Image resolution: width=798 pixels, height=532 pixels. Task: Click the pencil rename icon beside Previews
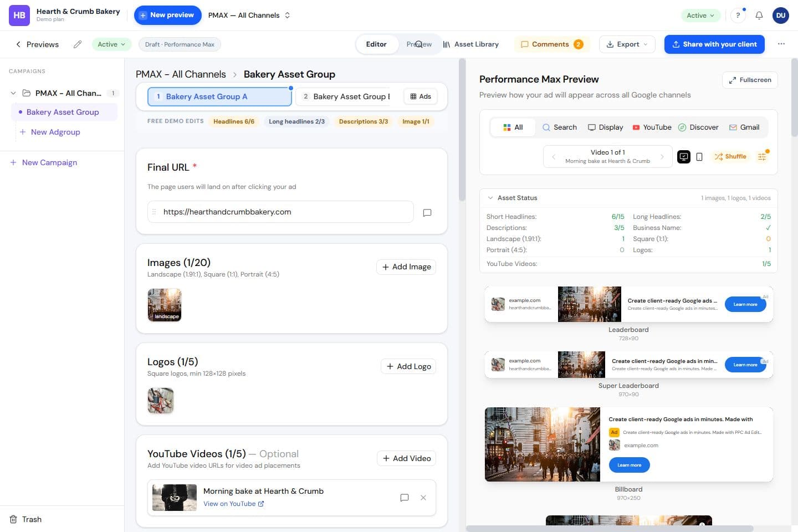point(78,44)
